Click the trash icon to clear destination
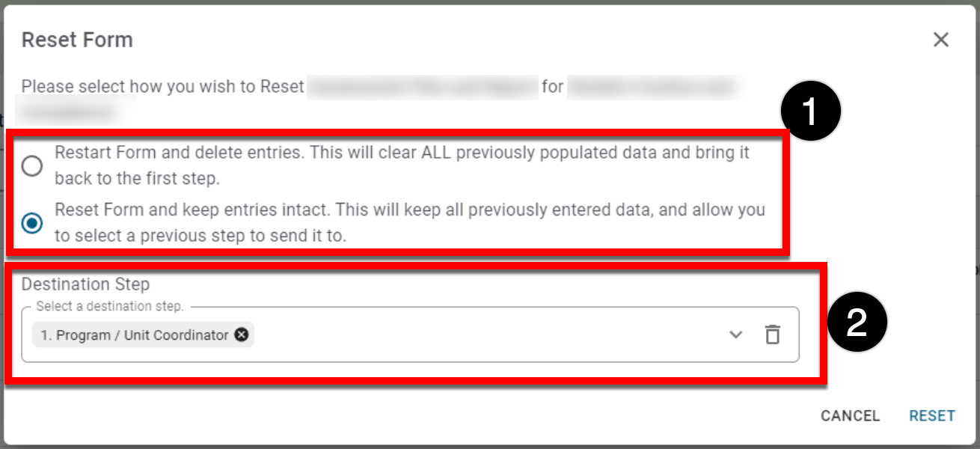The image size is (980, 449). point(773,335)
